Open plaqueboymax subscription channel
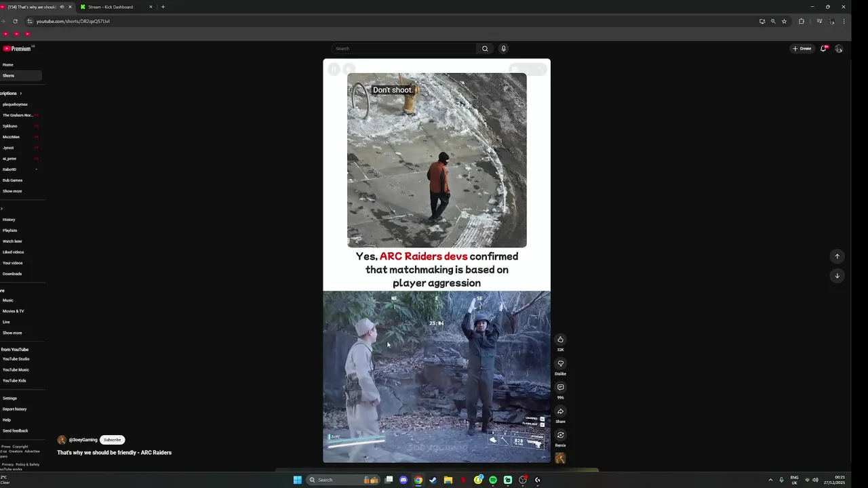Image resolution: width=868 pixels, height=488 pixels. pos(15,104)
